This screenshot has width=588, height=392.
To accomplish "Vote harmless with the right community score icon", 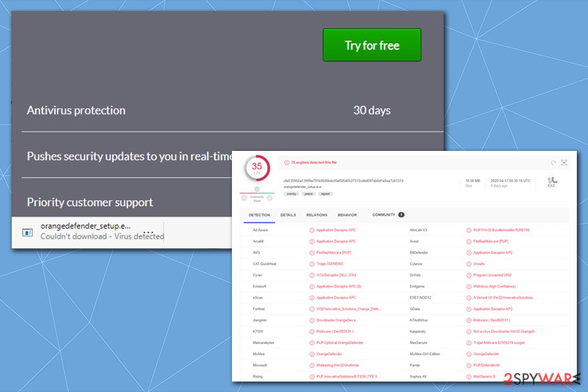I will 270,198.
